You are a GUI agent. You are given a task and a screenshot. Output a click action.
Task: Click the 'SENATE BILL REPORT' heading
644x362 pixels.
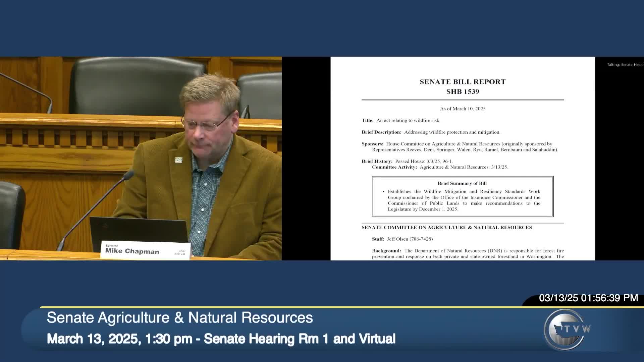click(x=463, y=82)
